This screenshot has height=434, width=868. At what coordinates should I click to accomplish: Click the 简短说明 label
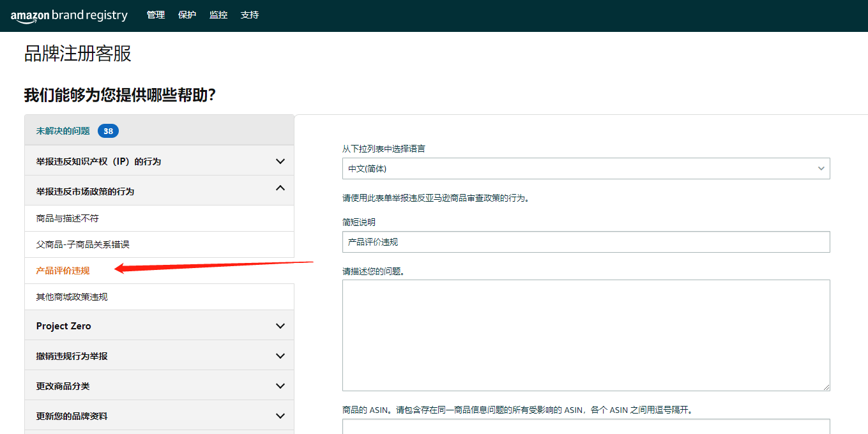pyautogui.click(x=359, y=222)
